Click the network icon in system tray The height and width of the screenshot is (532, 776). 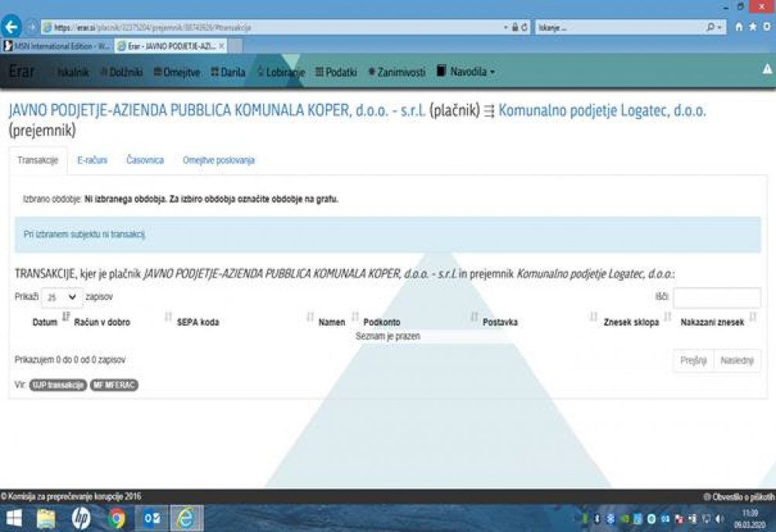(706, 519)
